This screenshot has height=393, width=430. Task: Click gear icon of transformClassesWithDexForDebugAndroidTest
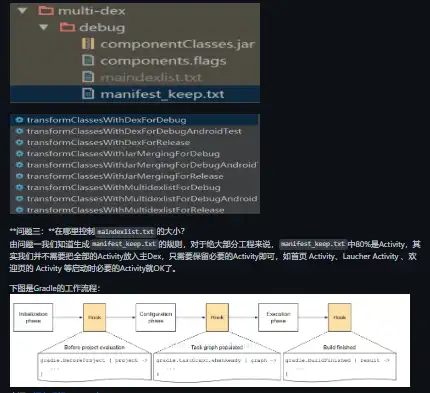(x=20, y=131)
